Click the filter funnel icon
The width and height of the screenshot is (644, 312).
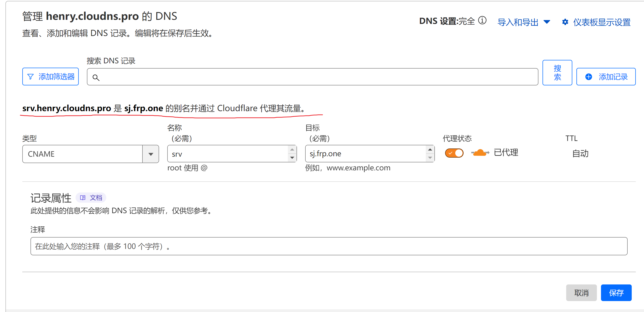pos(30,77)
